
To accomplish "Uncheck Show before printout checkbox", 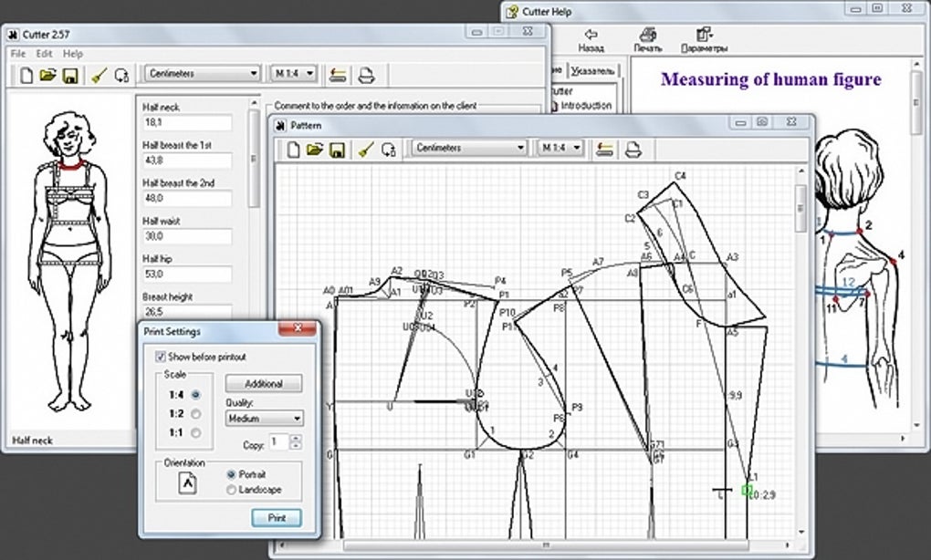I will pyautogui.click(x=161, y=357).
